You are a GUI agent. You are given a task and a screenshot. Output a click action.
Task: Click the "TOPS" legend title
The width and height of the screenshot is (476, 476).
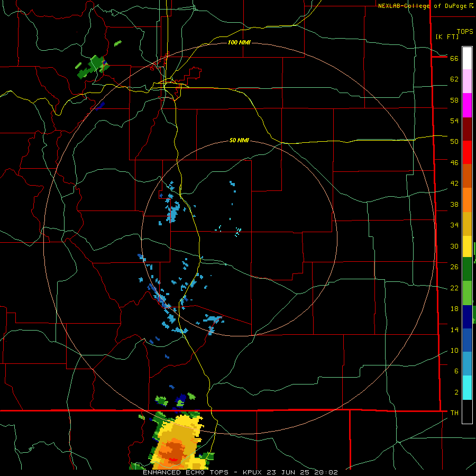tap(465, 31)
